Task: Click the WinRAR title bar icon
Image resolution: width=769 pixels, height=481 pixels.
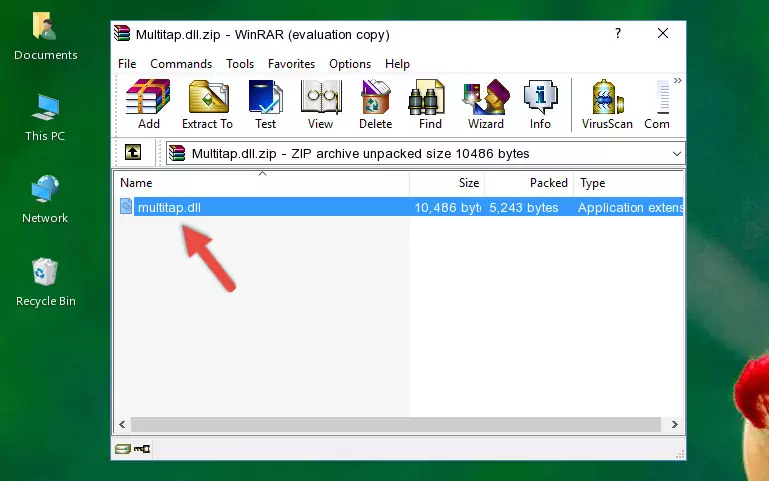Action: pos(122,33)
